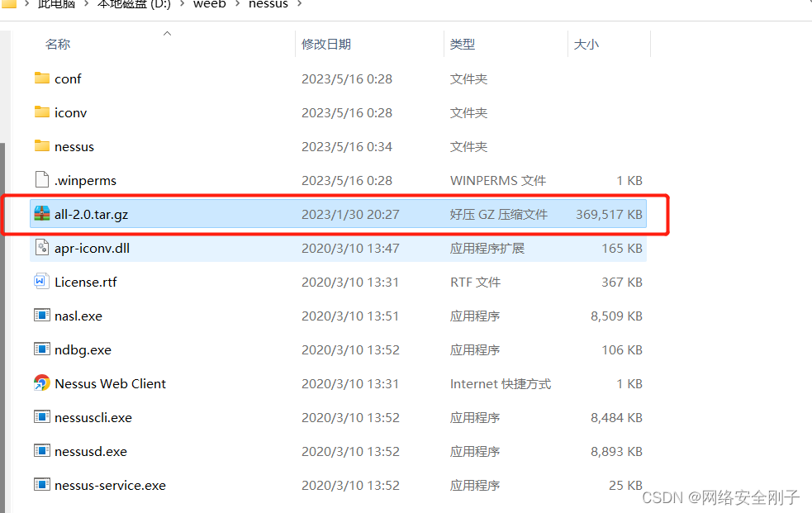Select the apr-iconv.dll file name

tap(93, 249)
